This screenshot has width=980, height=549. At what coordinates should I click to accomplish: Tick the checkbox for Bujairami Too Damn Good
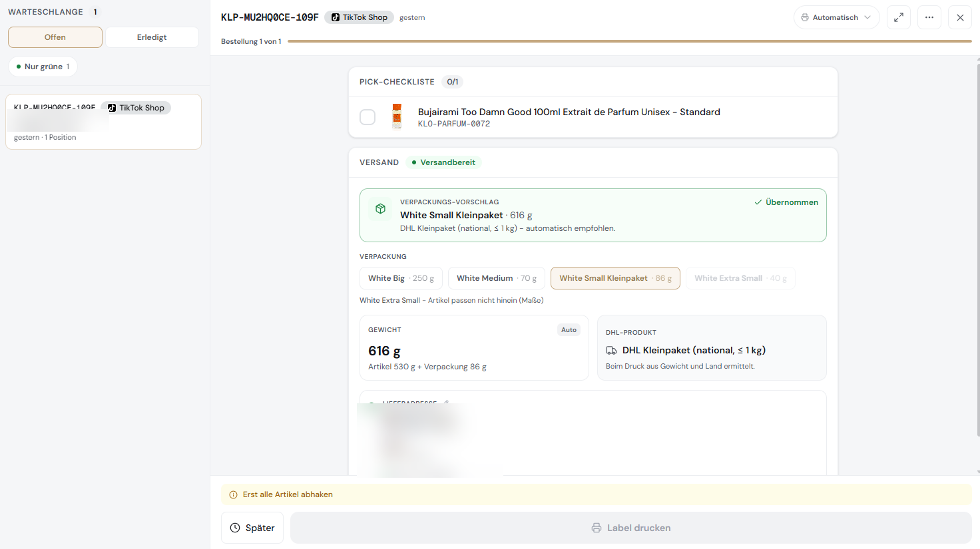(x=367, y=117)
